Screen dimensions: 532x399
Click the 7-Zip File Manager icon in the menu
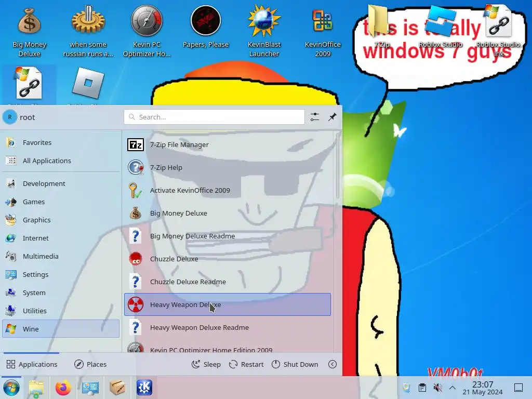coord(136,144)
